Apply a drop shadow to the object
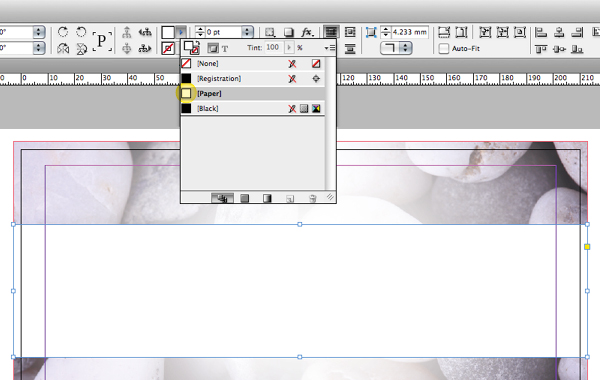The width and height of the screenshot is (600, 380). [289, 32]
